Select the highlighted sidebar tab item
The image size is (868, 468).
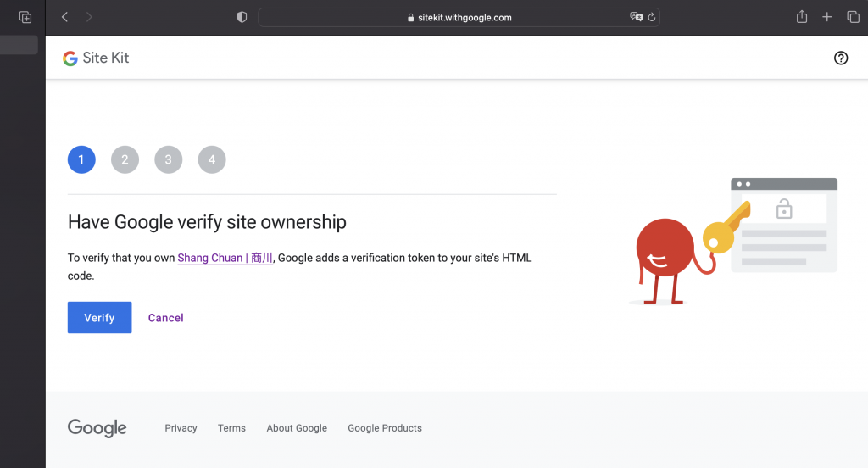coord(19,45)
